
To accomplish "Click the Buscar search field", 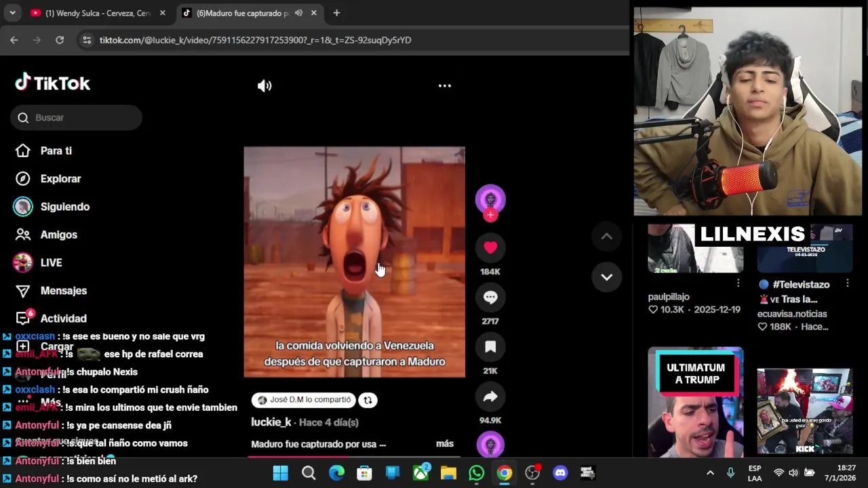I will [76, 118].
